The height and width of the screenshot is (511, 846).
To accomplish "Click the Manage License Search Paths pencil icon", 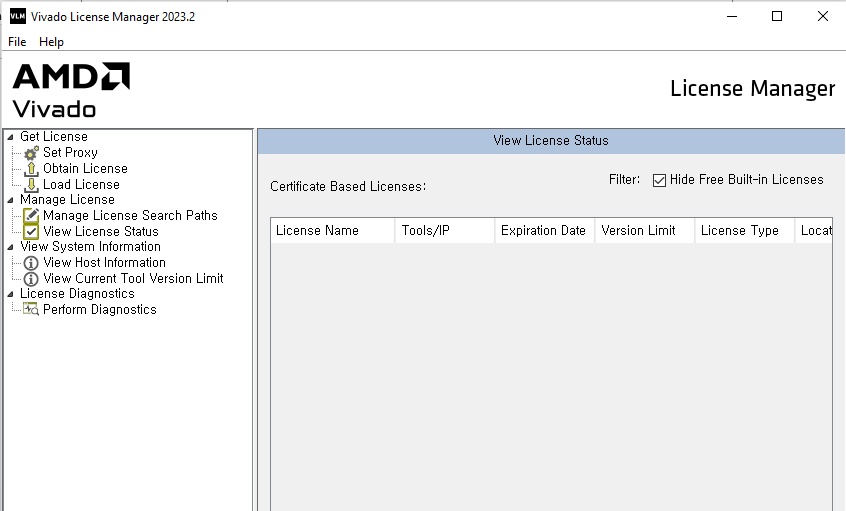I will [x=31, y=216].
